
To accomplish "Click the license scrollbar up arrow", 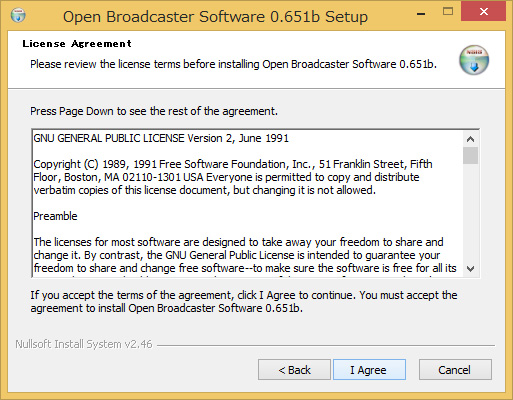I will (470, 139).
